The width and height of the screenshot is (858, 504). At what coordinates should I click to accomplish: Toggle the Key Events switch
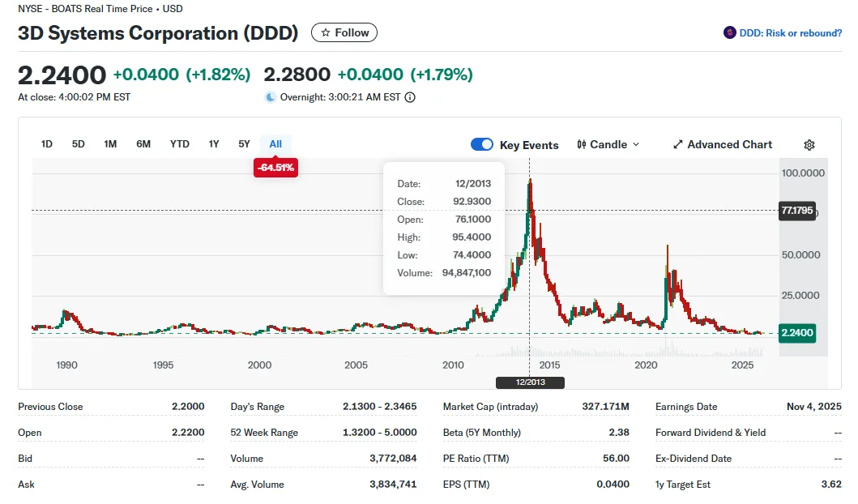click(x=482, y=144)
